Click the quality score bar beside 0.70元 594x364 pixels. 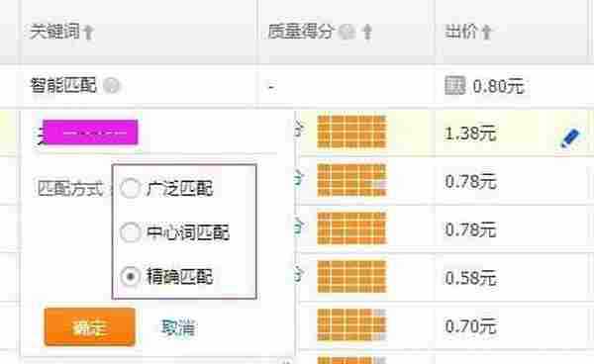coord(351,324)
